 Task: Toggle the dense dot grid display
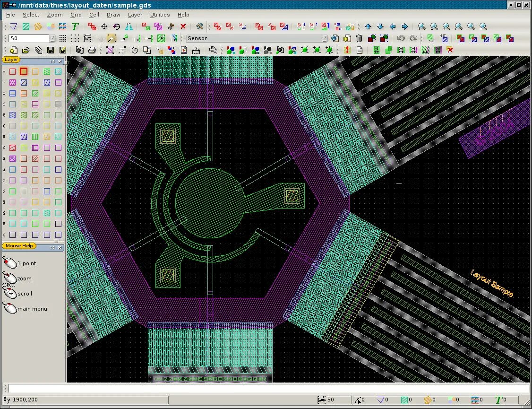[63, 38]
